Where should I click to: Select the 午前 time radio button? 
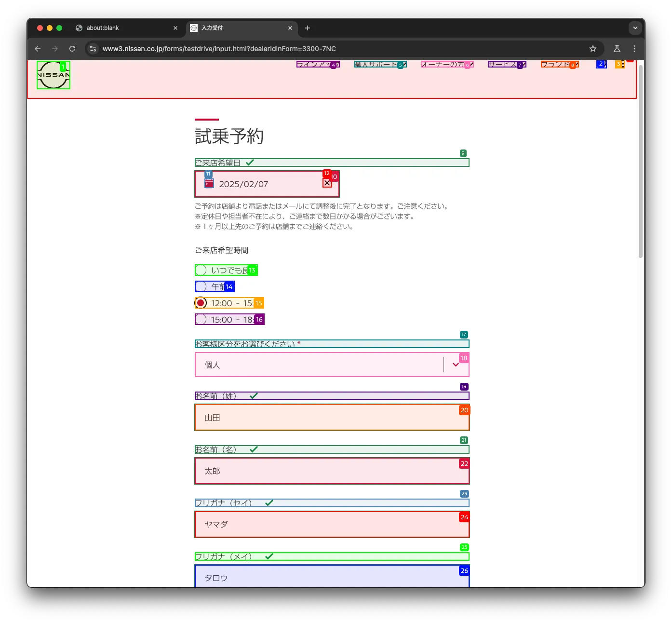(201, 287)
